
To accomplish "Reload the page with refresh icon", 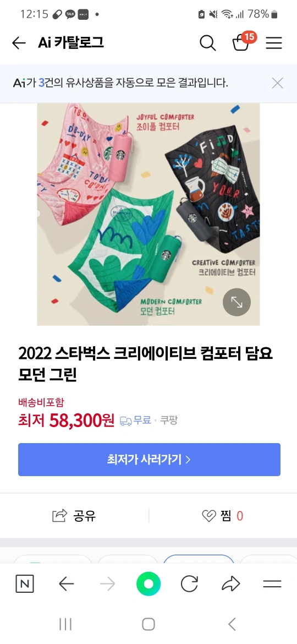I will tap(190, 583).
